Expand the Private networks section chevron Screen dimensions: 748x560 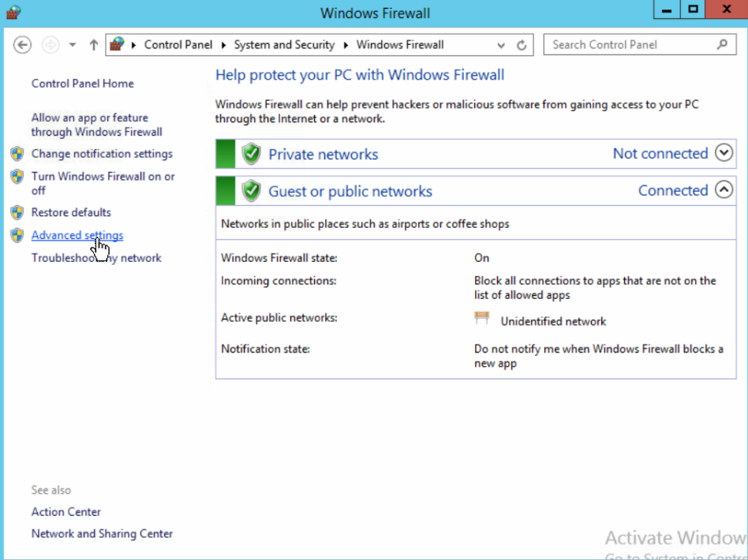724,153
